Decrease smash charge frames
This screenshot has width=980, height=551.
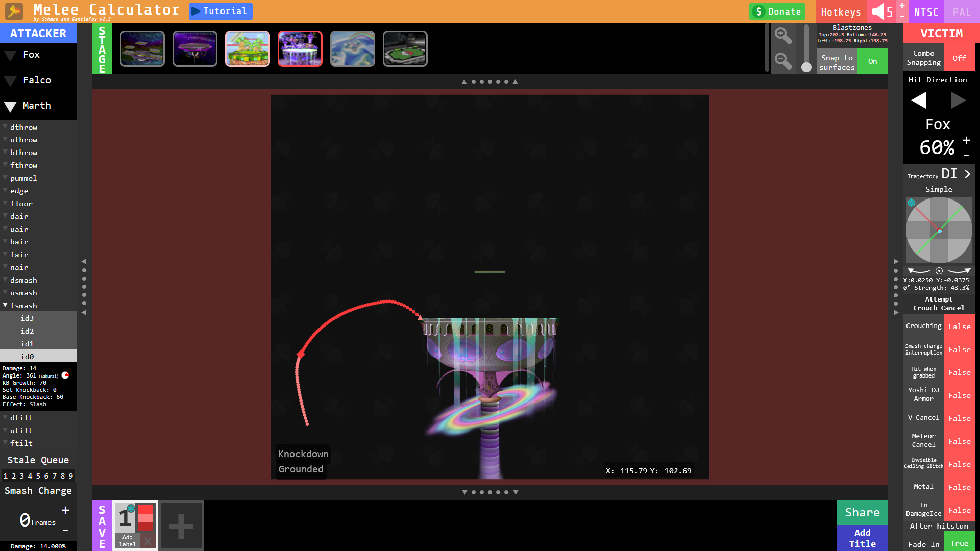click(65, 531)
